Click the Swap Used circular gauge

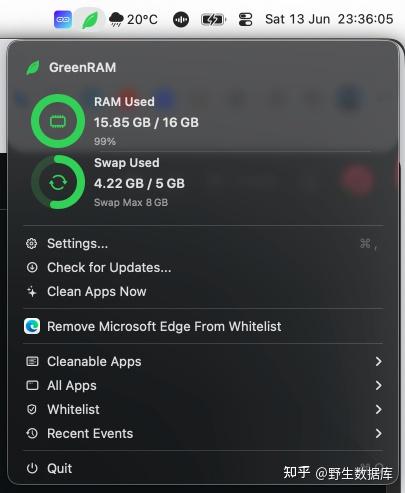coord(58,182)
